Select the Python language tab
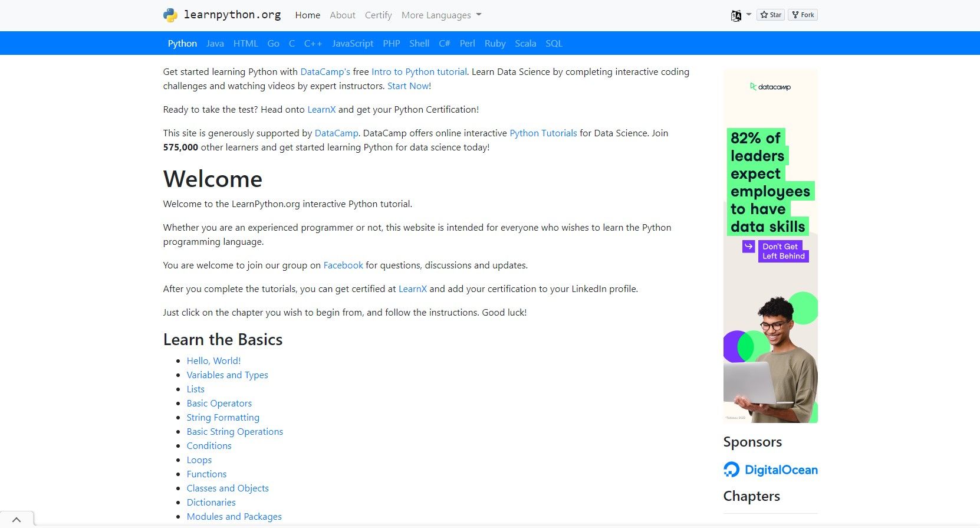The width and height of the screenshot is (980, 528). pyautogui.click(x=182, y=44)
